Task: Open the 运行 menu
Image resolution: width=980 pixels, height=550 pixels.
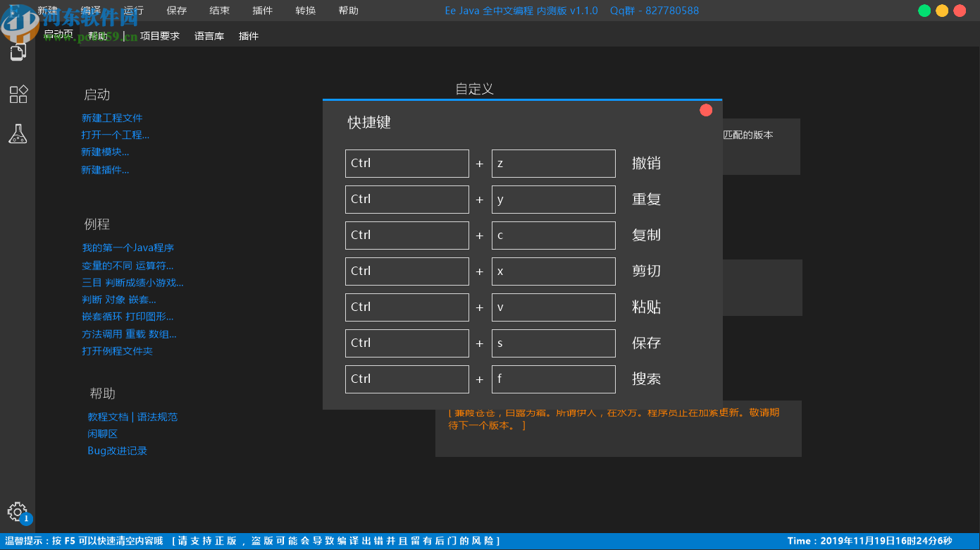Action: coord(132,10)
